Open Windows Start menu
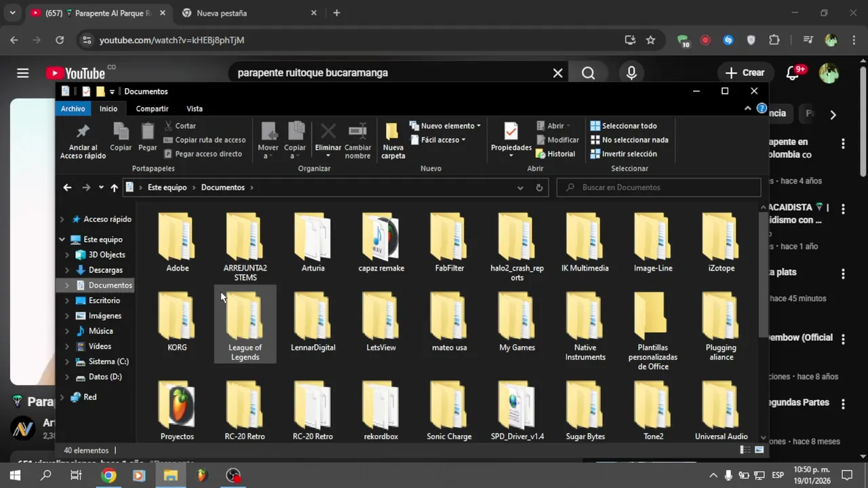The height and width of the screenshot is (488, 868). pos(15,476)
